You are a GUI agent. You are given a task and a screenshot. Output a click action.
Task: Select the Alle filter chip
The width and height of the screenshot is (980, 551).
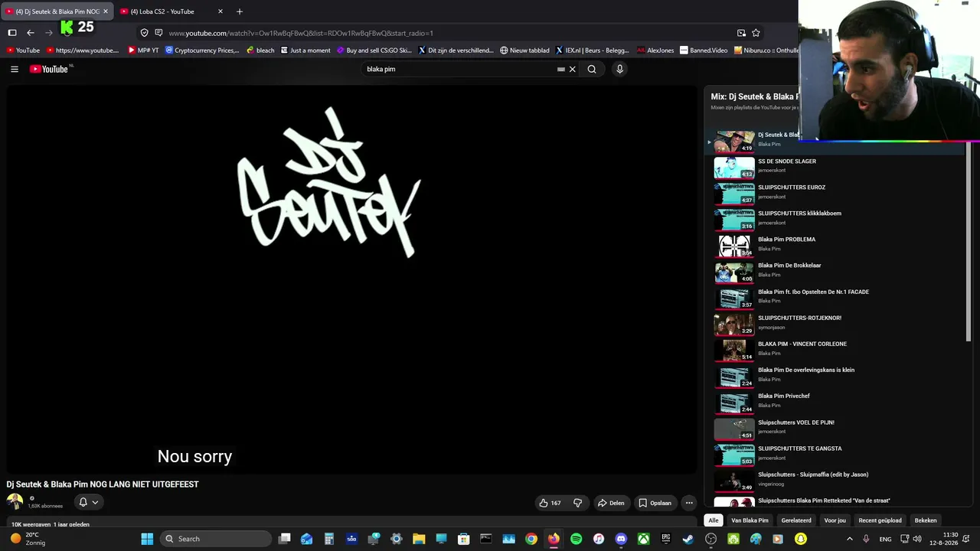[714, 520]
